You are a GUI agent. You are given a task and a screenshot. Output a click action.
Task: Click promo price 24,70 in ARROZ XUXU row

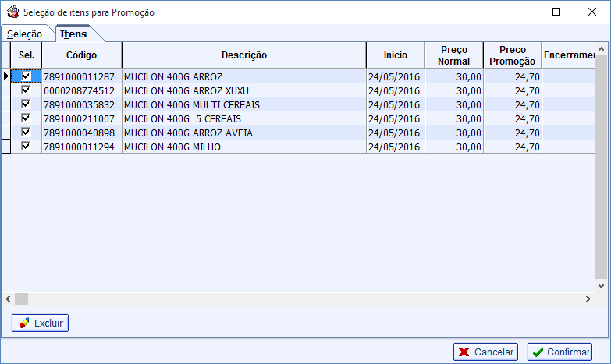coord(513,90)
